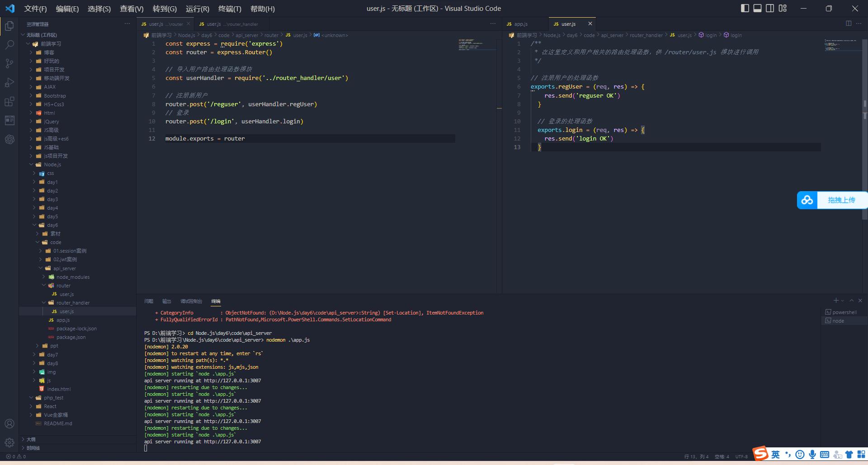Maximize the terminal panel size
This screenshot has height=465, width=868.
pyautogui.click(x=852, y=301)
